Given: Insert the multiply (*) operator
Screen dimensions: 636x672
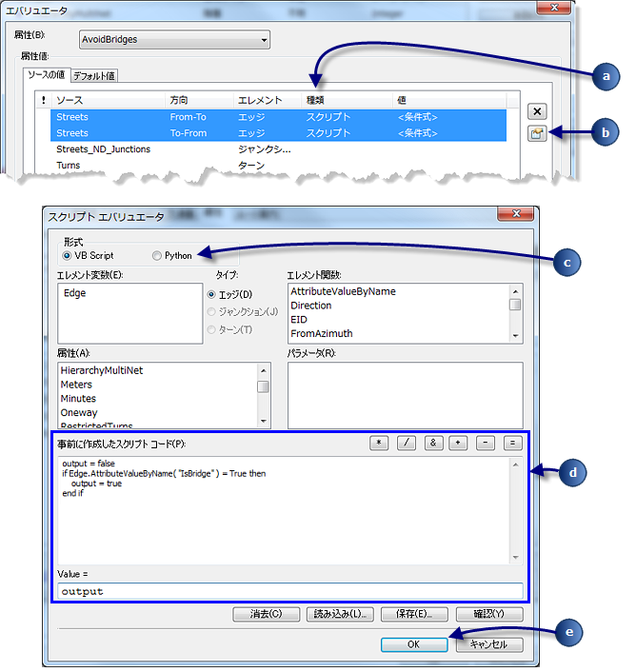Looking at the screenshot, I should 379,443.
